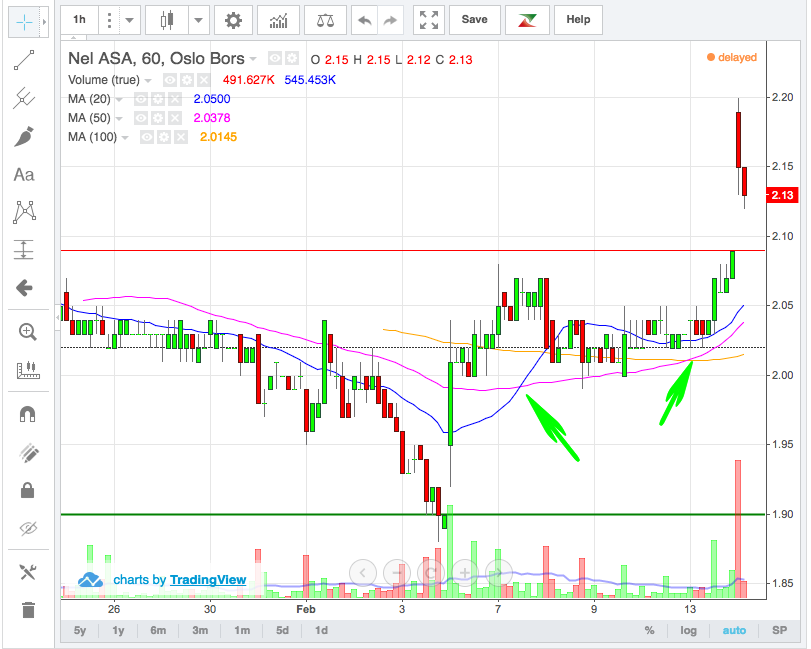Hide the MA (100) indicator
Screen dimensions: 811x649
tap(147, 138)
